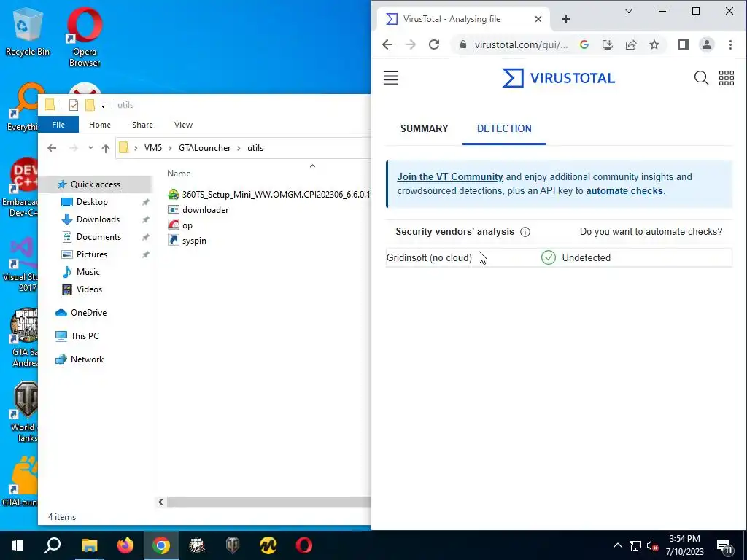Open the View ribbon tab in Explorer

click(x=183, y=125)
